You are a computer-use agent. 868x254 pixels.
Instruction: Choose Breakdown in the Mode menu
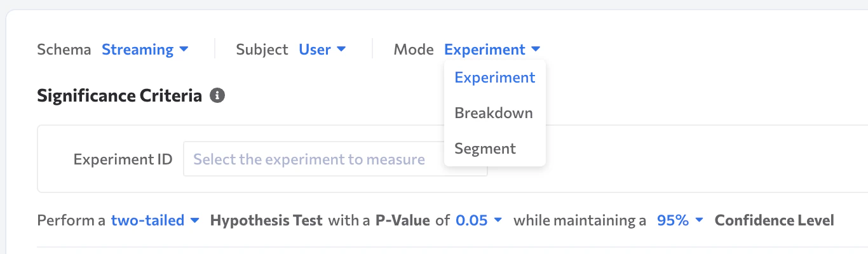(x=494, y=113)
